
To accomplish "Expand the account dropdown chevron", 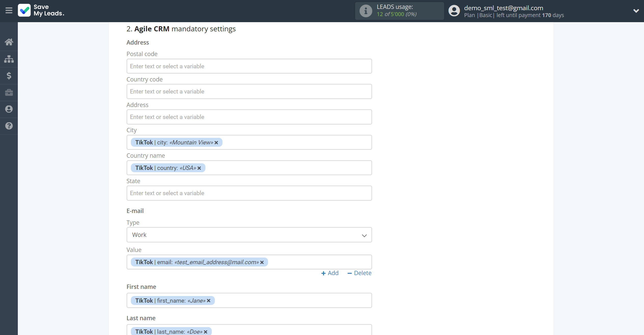I will (636, 11).
